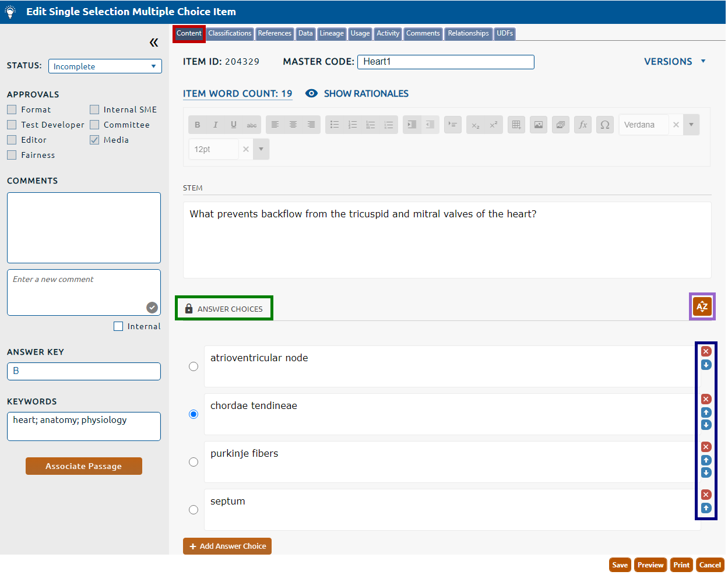Move 'purkinje fibers' answer choice down
This screenshot has width=728, height=575.
pos(706,472)
